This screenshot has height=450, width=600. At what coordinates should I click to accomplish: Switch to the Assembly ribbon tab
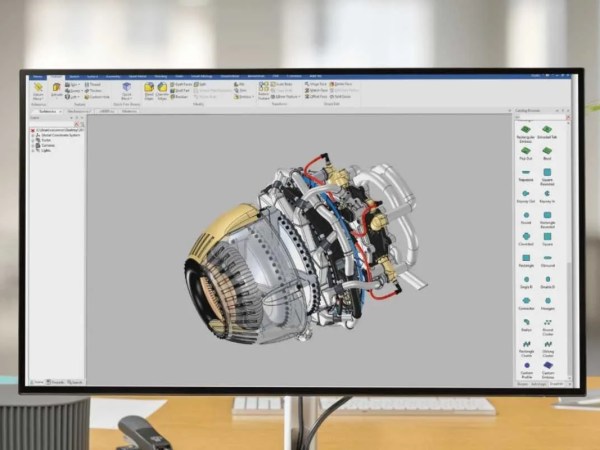(x=113, y=77)
